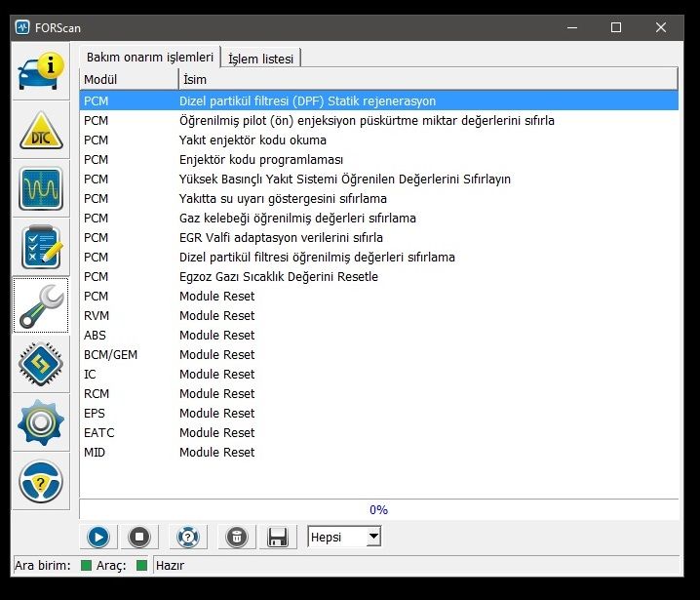
Task: Click the Araç green status indicator
Action: tap(141, 566)
